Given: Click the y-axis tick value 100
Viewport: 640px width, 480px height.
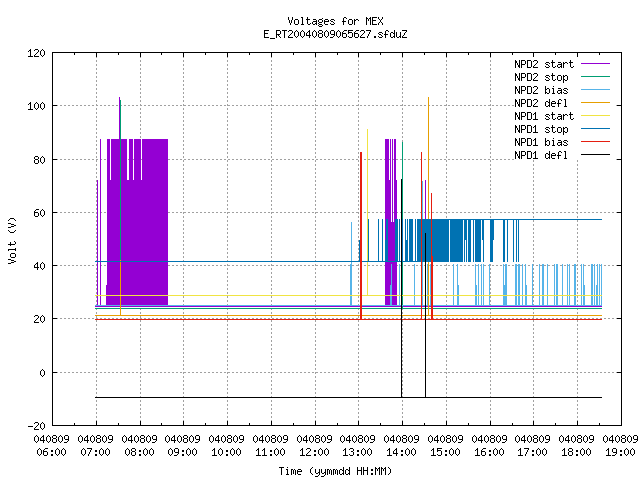Looking at the screenshot, I should pyautogui.click(x=36, y=106).
